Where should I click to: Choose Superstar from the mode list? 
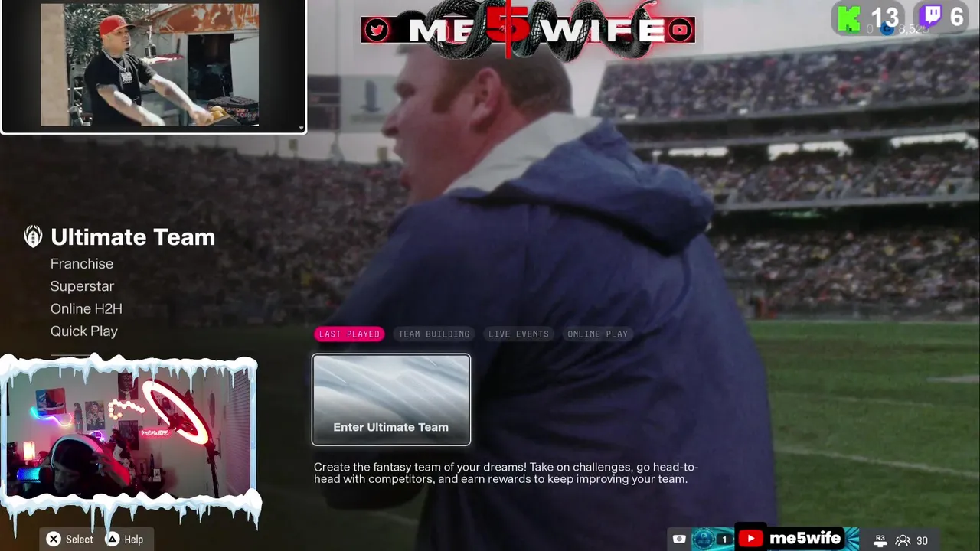[82, 286]
